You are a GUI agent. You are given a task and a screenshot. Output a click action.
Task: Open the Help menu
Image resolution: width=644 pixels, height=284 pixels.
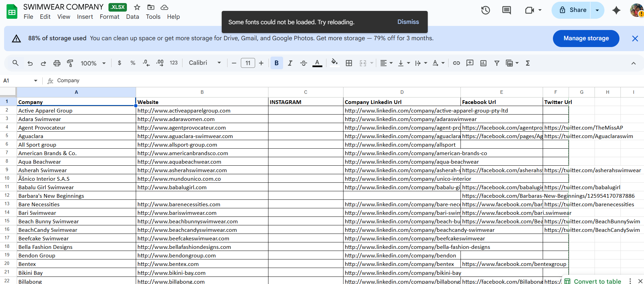173,17
